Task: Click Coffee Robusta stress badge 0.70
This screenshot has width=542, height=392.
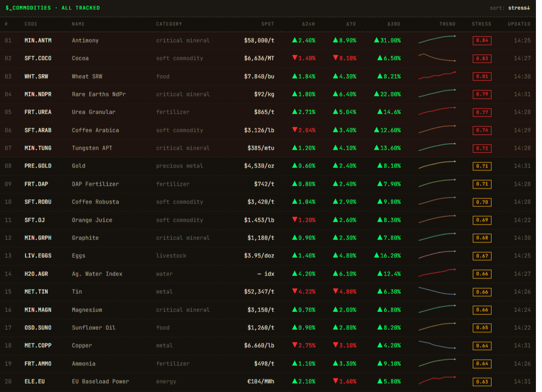Action: (x=482, y=202)
